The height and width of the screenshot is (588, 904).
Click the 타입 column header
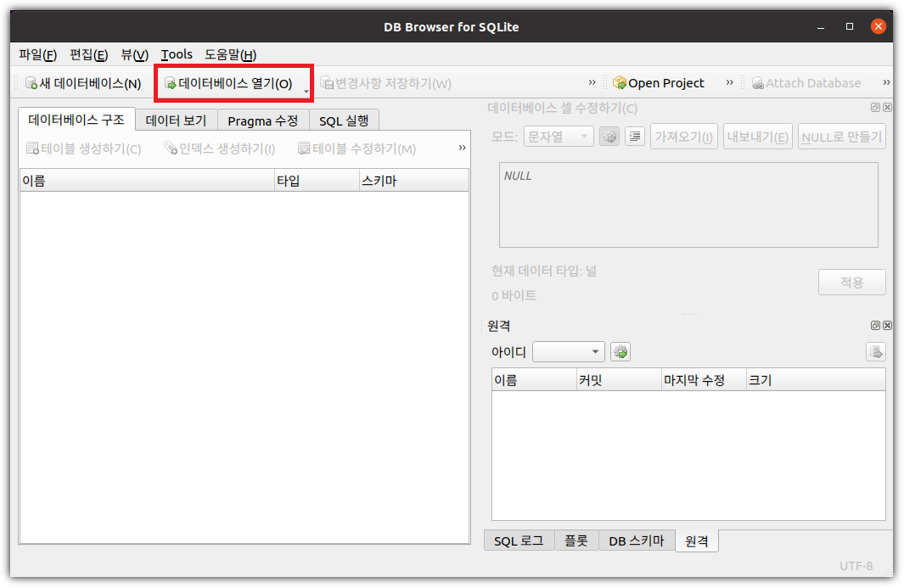tap(317, 181)
